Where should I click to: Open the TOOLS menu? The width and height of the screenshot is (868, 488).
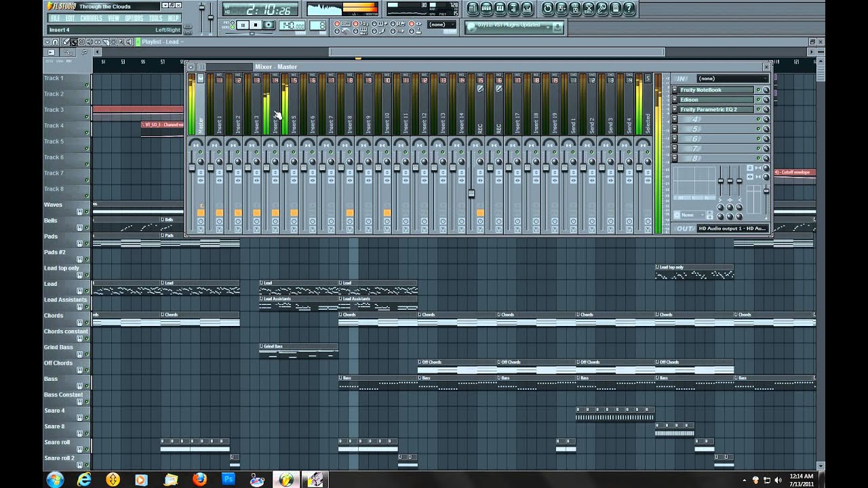point(155,18)
